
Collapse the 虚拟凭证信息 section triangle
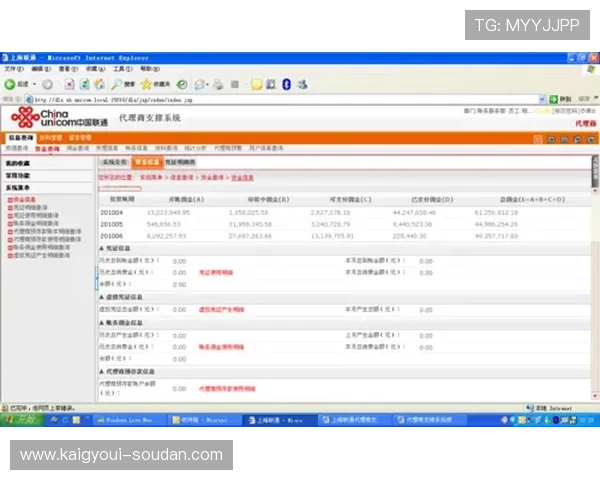(x=101, y=297)
